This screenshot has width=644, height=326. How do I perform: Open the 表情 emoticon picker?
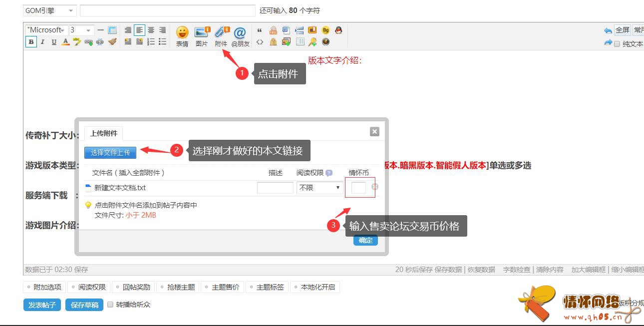coord(182,33)
